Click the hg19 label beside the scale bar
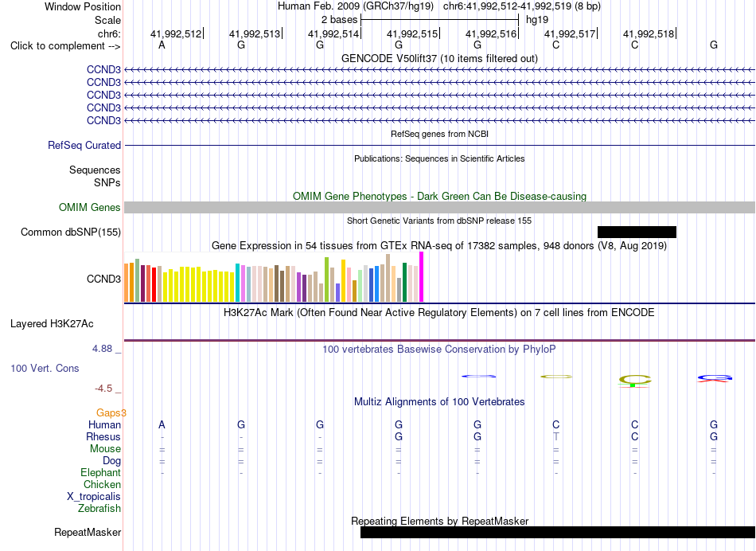The image size is (756, 551). pyautogui.click(x=537, y=20)
